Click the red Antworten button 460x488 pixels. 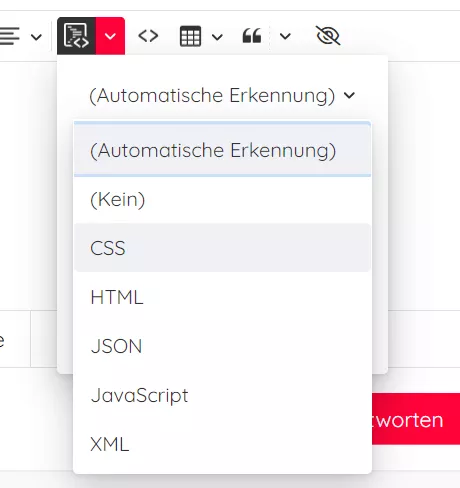(416, 419)
